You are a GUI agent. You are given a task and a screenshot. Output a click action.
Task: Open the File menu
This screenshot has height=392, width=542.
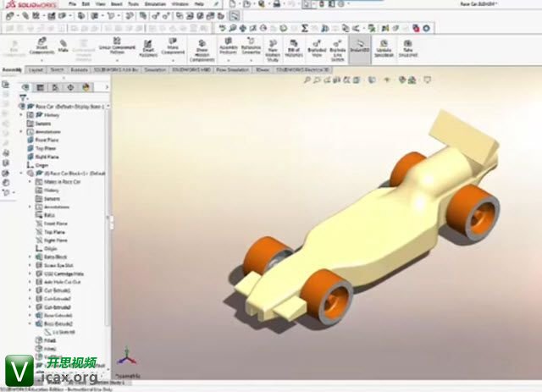(72, 4)
